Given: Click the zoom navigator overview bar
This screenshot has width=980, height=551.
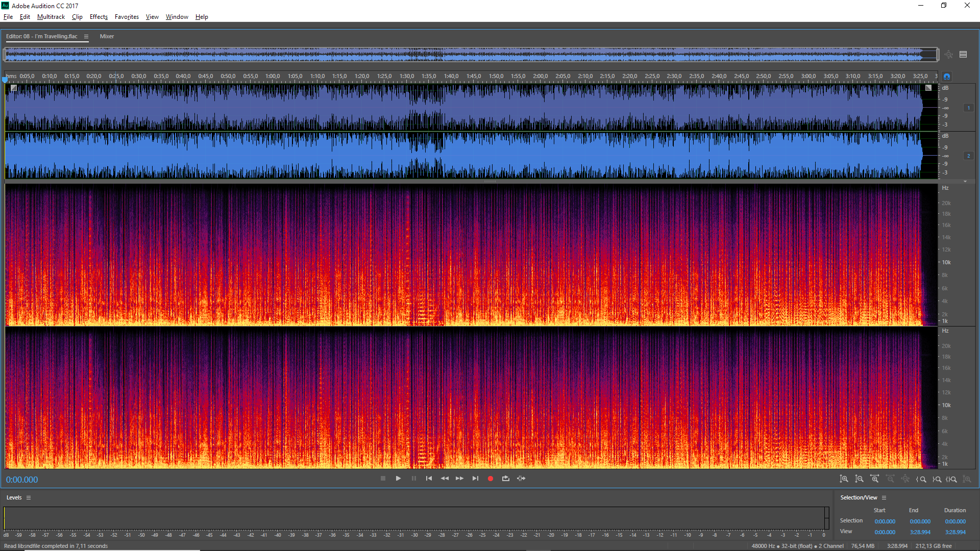Looking at the screenshot, I should tap(471, 54).
